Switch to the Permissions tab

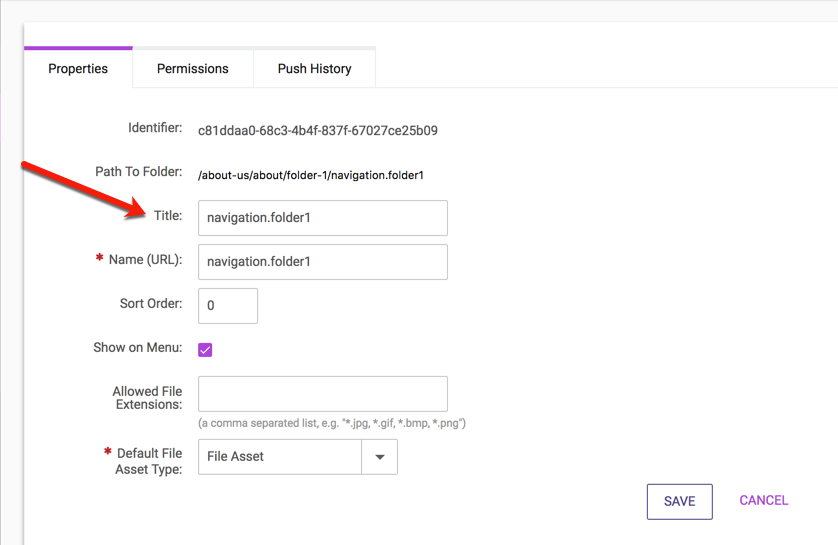(192, 69)
